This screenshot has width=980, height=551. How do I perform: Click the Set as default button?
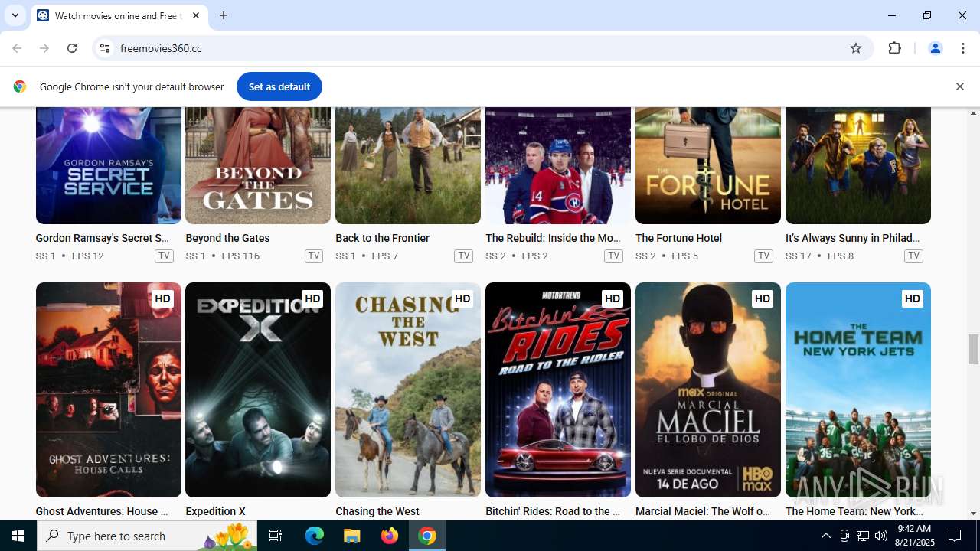pos(279,86)
